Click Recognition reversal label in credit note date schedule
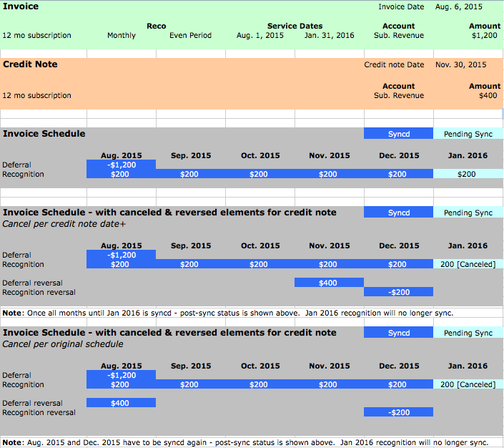This screenshot has height=448, width=504. click(x=39, y=292)
